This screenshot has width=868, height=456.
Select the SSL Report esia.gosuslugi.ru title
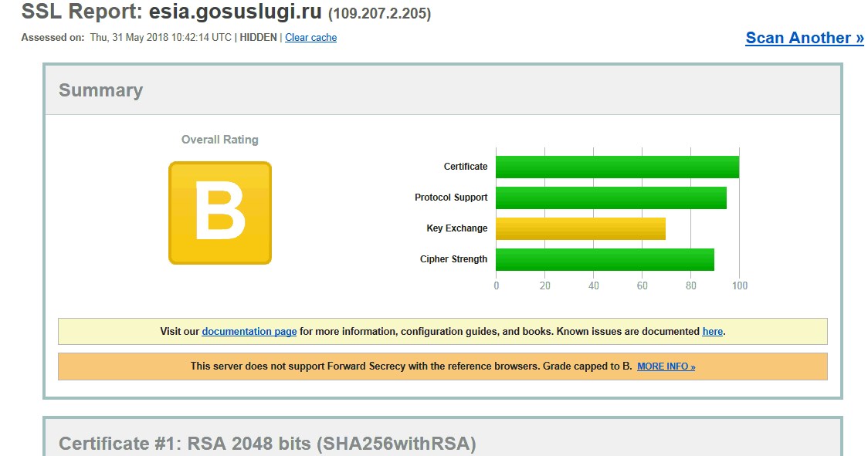pyautogui.click(x=171, y=11)
